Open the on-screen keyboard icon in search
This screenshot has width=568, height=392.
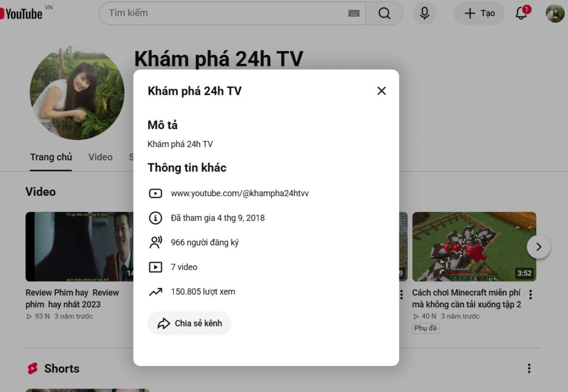pos(353,13)
